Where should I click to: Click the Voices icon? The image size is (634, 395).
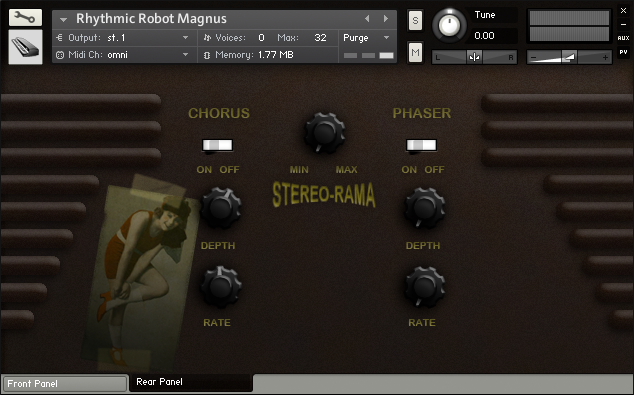(207, 38)
